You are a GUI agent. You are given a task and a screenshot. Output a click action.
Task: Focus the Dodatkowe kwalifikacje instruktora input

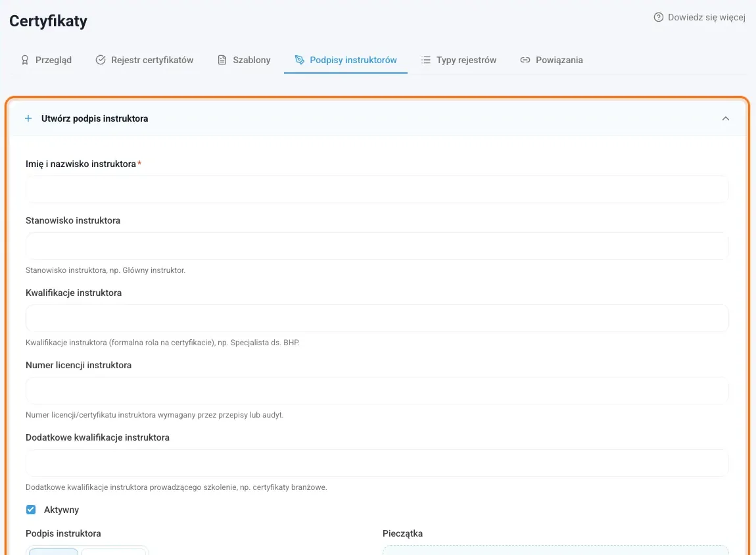click(377, 463)
